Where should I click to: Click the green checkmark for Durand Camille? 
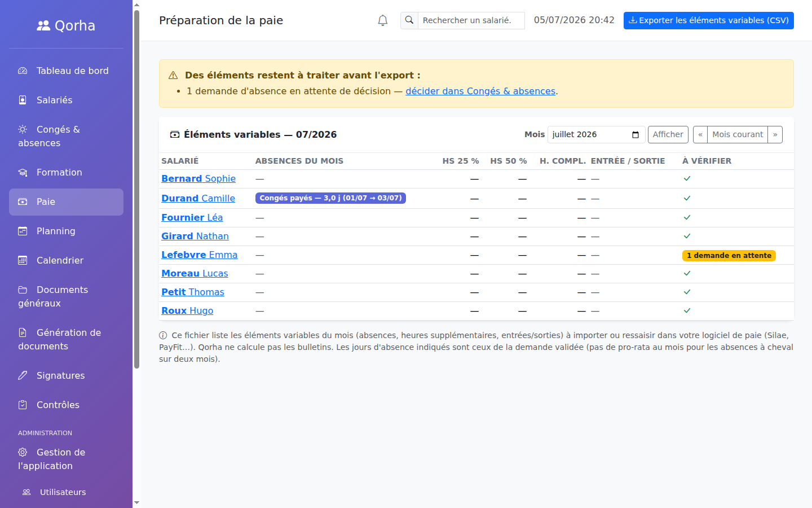coord(687,198)
